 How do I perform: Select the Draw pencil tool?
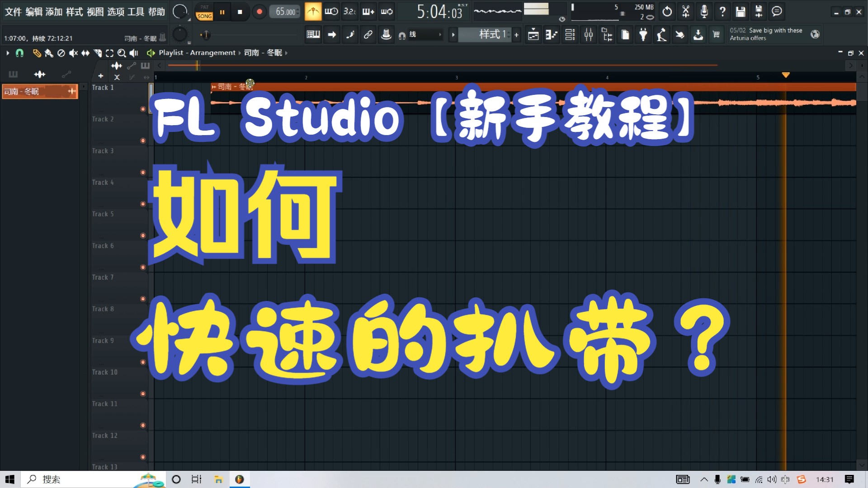pyautogui.click(x=37, y=53)
